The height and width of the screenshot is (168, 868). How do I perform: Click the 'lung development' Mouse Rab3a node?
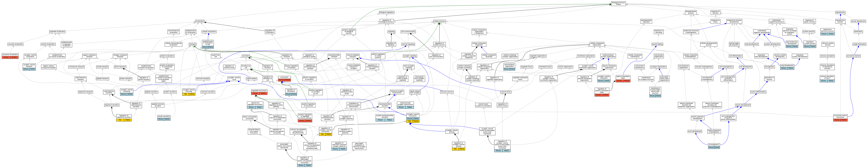(x=787, y=67)
